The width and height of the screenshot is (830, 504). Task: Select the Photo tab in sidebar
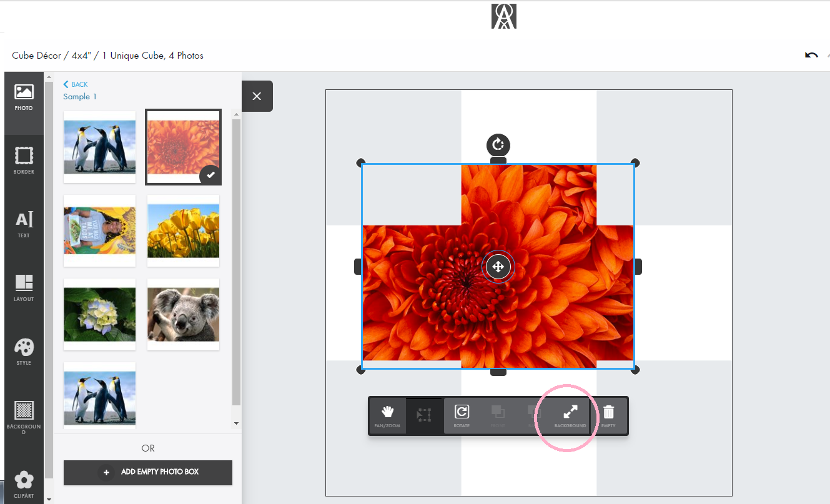point(24,97)
